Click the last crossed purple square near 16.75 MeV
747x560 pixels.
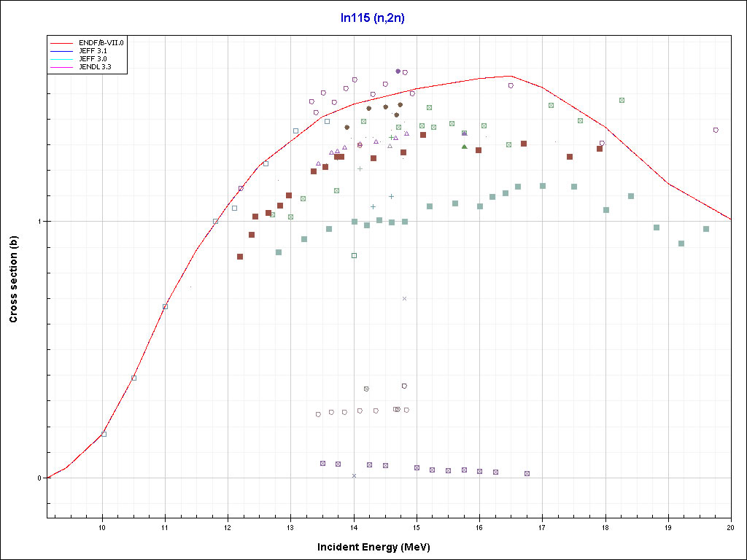[x=527, y=473]
